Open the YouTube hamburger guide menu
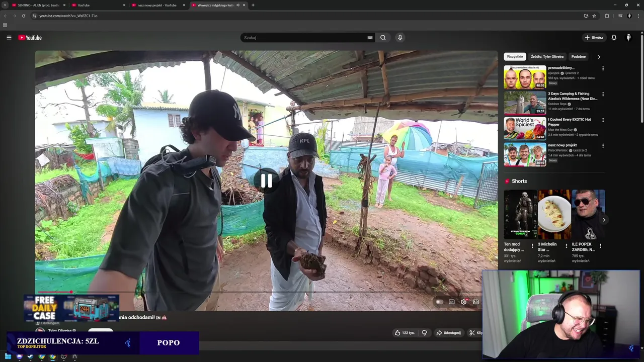 click(x=9, y=38)
